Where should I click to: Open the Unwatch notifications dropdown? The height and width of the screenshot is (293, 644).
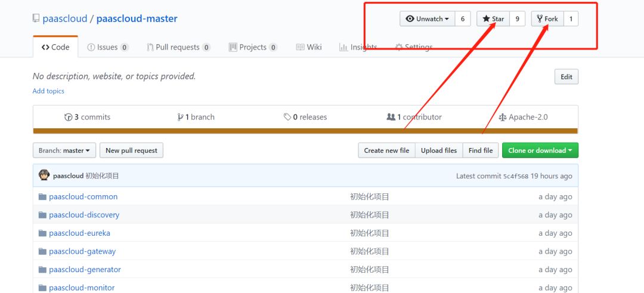click(x=427, y=19)
